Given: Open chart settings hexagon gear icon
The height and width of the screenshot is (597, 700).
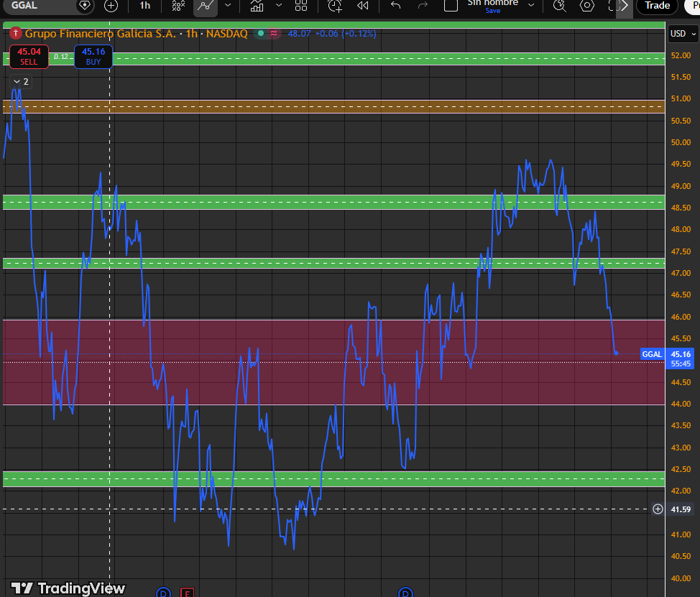Looking at the screenshot, I should coord(586,6).
